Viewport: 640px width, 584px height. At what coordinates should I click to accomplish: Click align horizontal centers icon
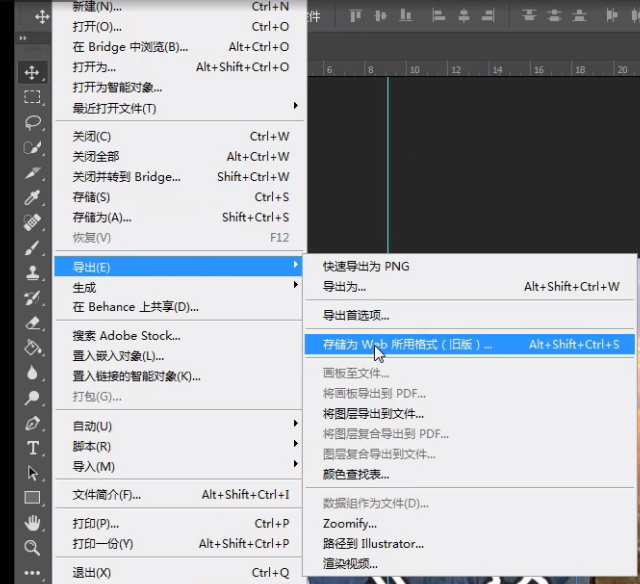pos(464,16)
